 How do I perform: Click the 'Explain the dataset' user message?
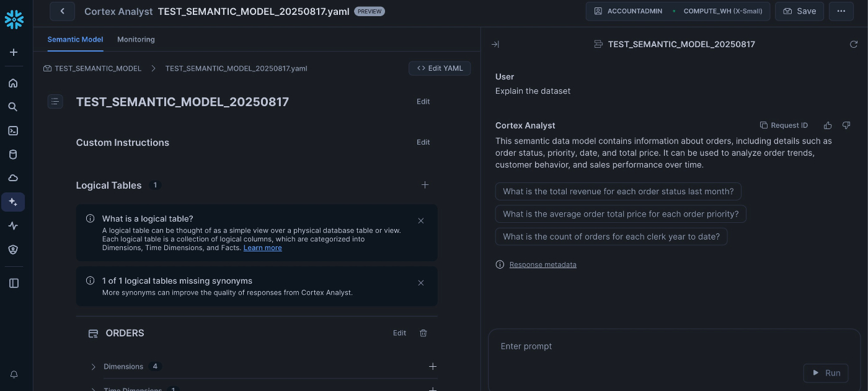[x=533, y=91]
